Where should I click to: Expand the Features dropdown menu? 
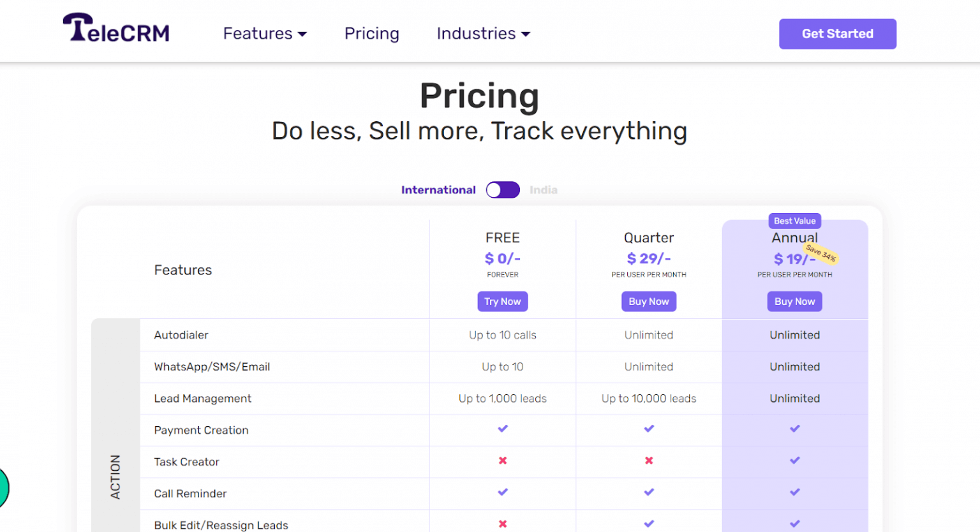point(264,34)
